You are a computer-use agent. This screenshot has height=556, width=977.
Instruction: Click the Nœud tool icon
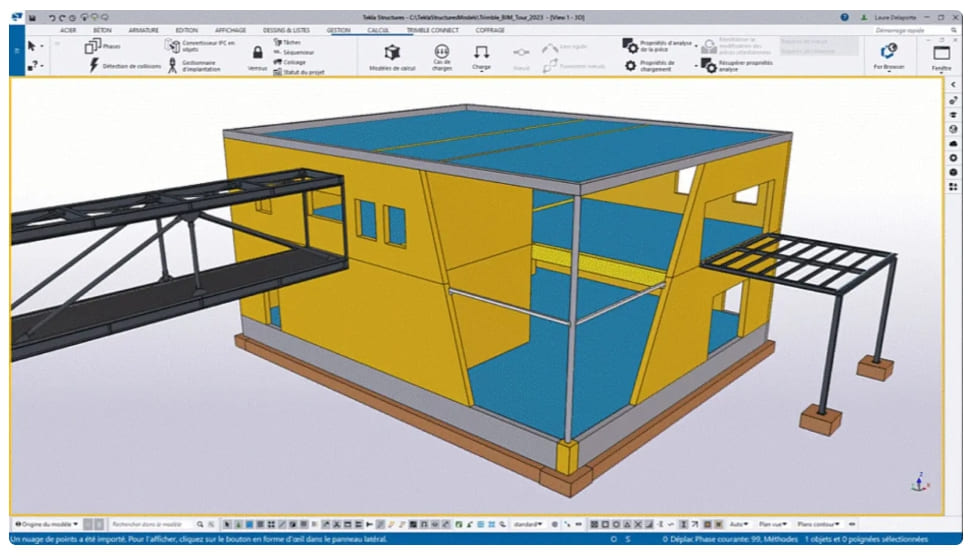522,52
